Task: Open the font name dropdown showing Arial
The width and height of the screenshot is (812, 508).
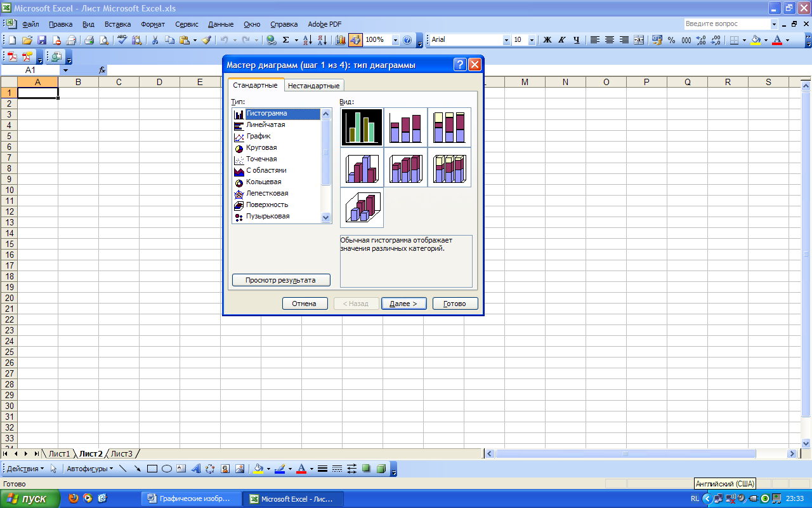Action: pyautogui.click(x=506, y=40)
